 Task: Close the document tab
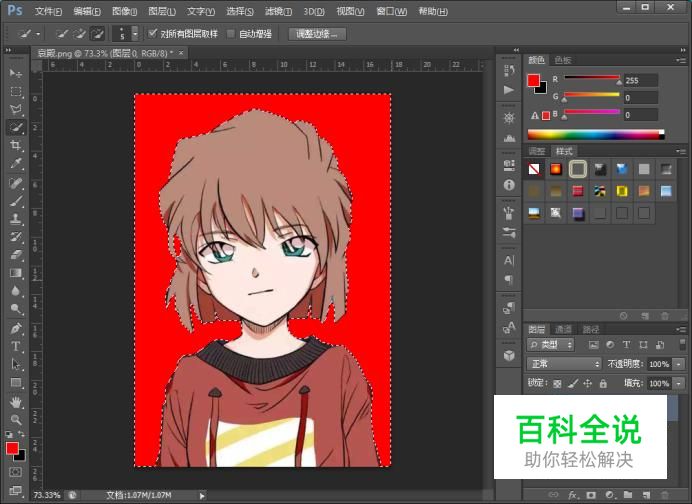(x=181, y=53)
